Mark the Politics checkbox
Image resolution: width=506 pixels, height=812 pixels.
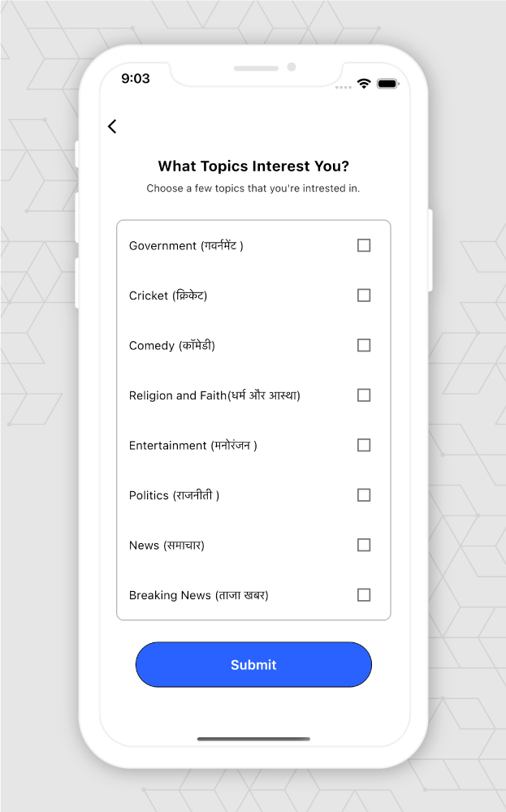click(x=364, y=495)
